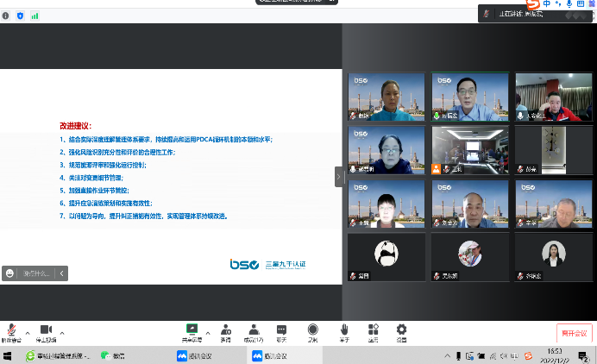This screenshot has height=364, width=597.
Task: Unmute the microphone in meeting toolbar
Action: [x=11, y=330]
